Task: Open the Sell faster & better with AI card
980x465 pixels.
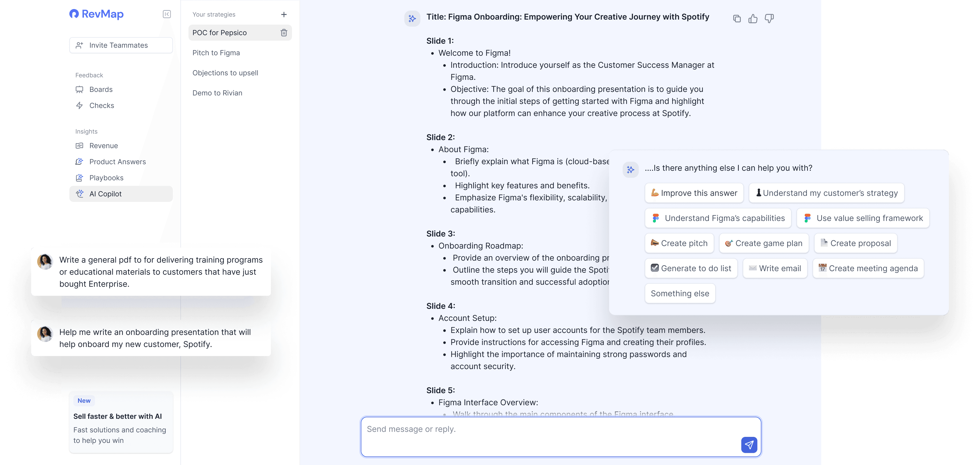Action: click(x=121, y=422)
